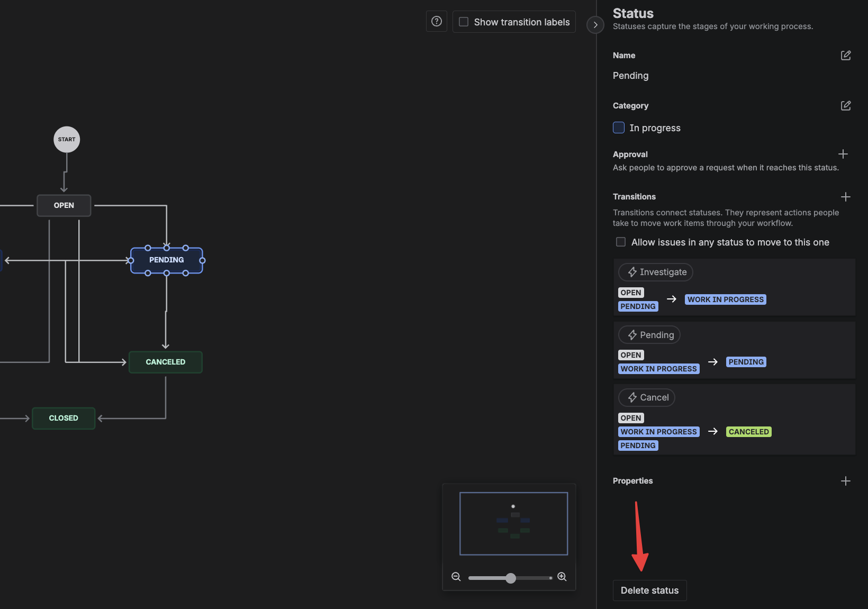Zoom out the workflow diagram
The image size is (868, 609).
tap(456, 577)
